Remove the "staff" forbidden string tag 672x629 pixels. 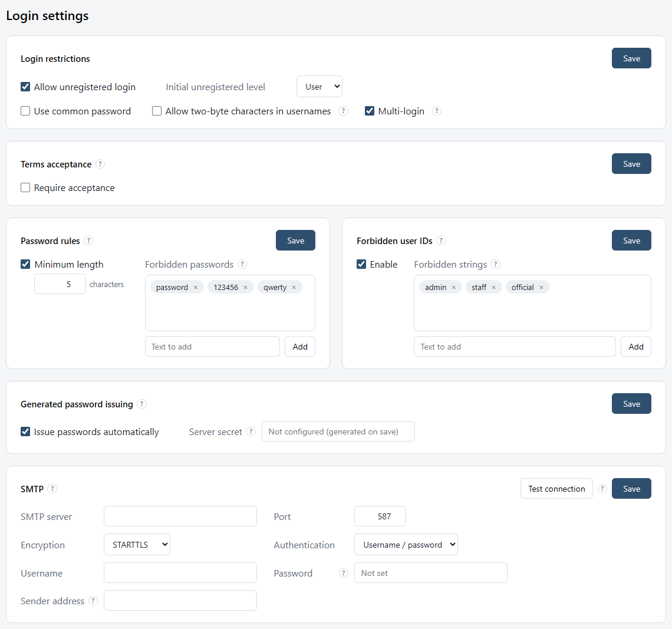tap(494, 288)
